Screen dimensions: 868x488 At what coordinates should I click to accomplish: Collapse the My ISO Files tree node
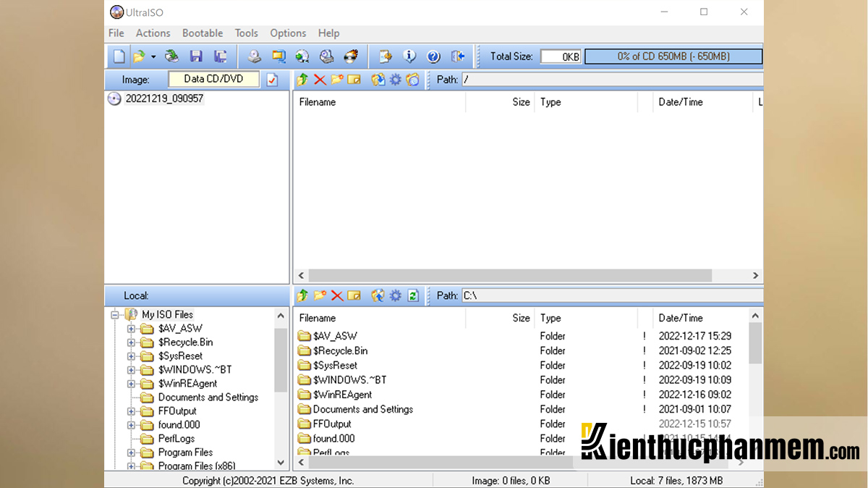click(x=115, y=315)
